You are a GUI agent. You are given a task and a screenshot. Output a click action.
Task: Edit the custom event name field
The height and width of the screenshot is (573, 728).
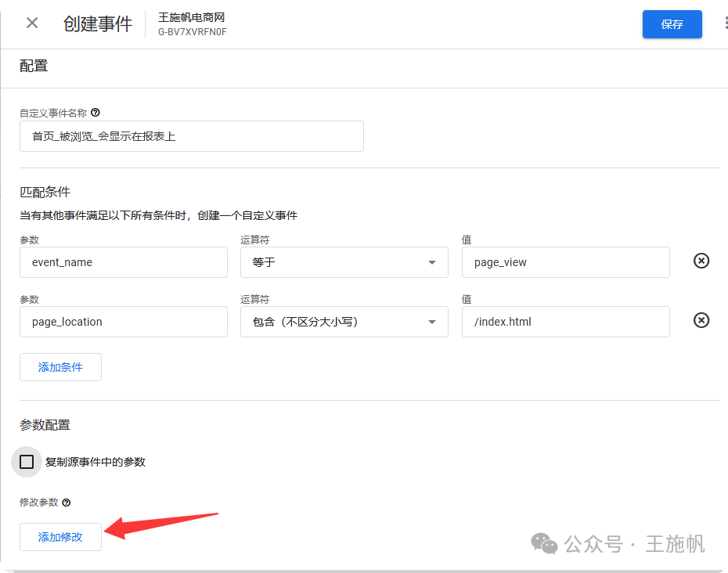191,136
